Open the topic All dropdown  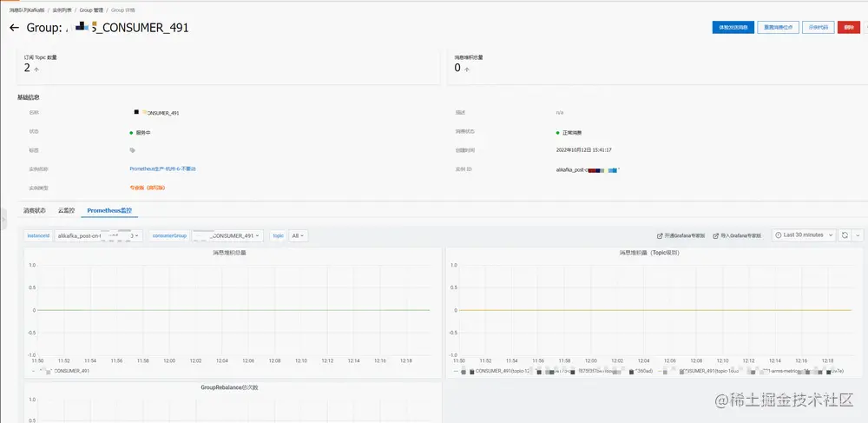coord(299,236)
